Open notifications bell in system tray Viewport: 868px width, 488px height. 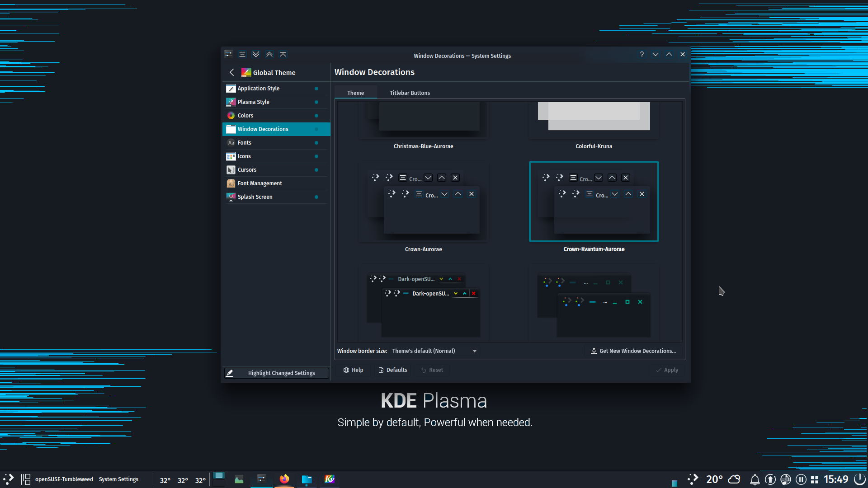click(755, 480)
